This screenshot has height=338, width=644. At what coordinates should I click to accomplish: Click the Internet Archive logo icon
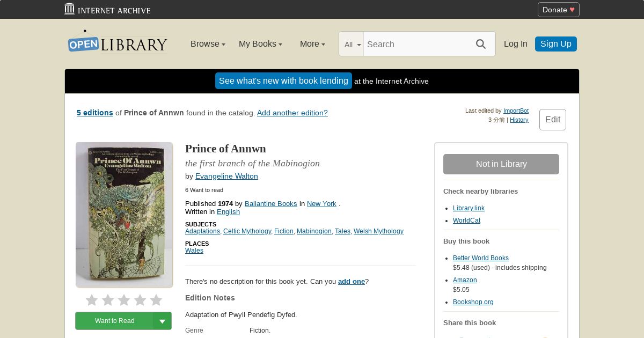click(x=69, y=9)
